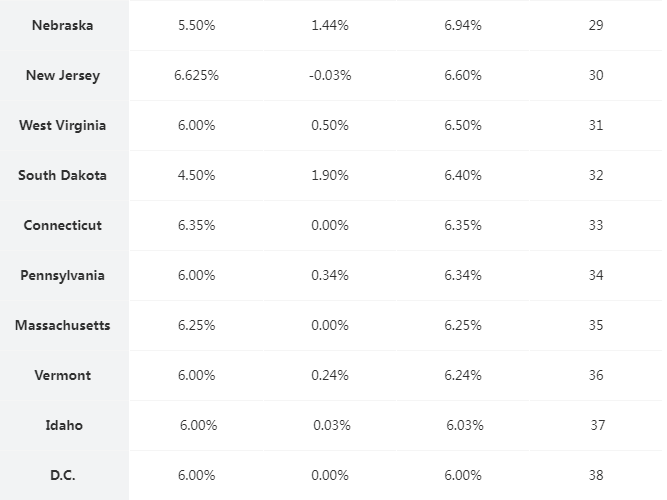Image resolution: width=667 pixels, height=500 pixels.
Task: Click Idaho's 0.03% local rate cell
Action: [x=332, y=426]
